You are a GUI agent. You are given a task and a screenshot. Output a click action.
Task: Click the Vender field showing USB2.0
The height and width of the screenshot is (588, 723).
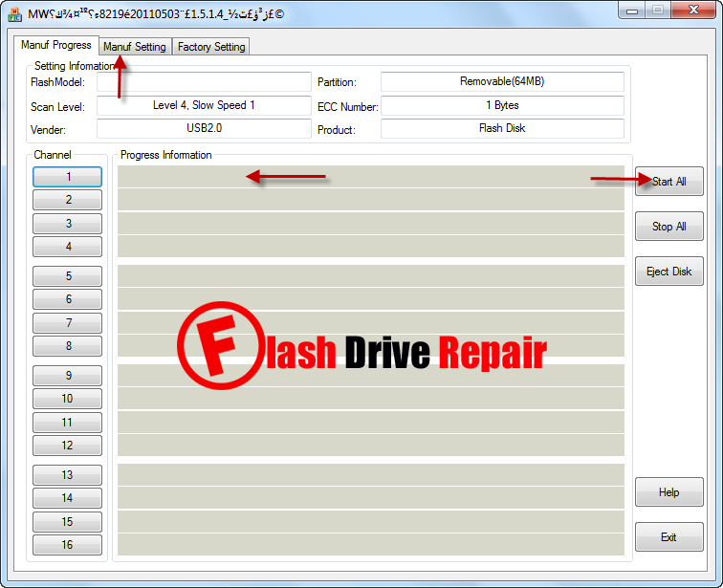[204, 128]
